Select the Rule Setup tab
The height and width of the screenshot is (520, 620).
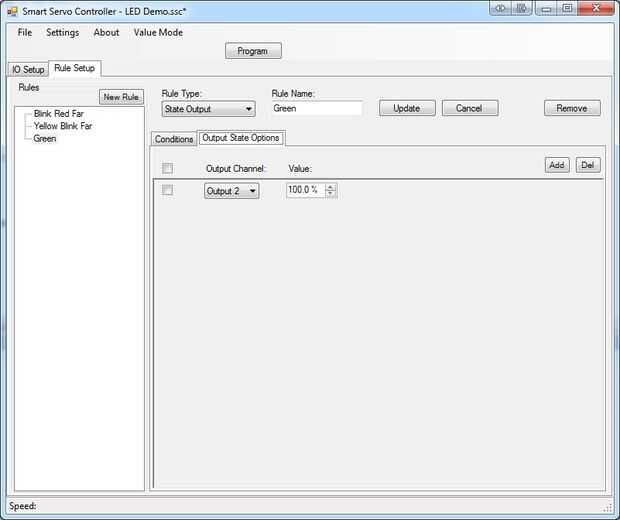[x=75, y=68]
